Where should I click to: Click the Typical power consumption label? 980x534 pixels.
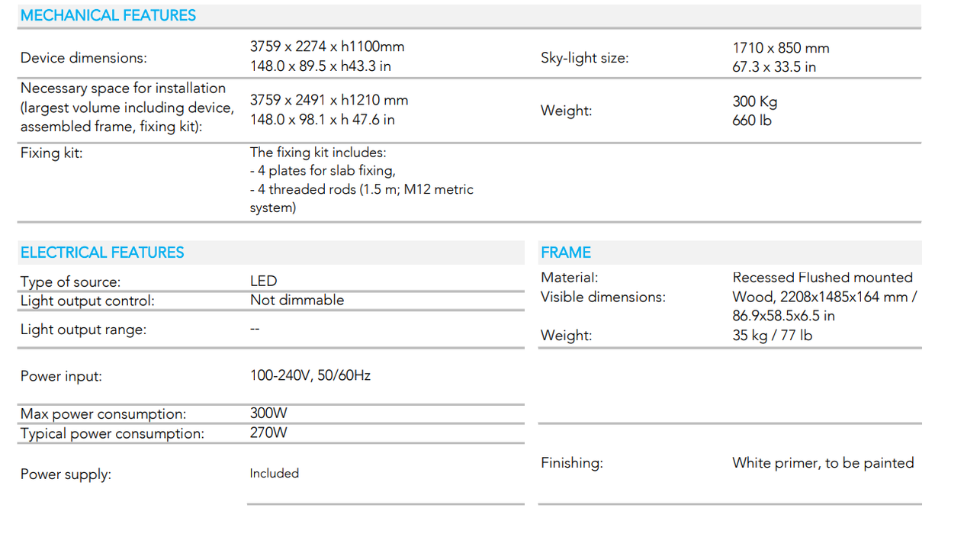tap(112, 433)
